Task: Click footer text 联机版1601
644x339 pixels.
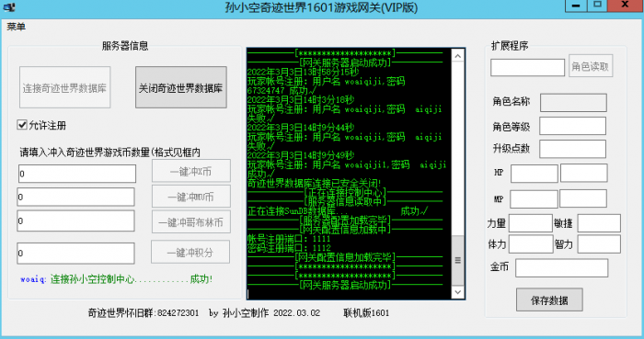Action: (x=366, y=312)
